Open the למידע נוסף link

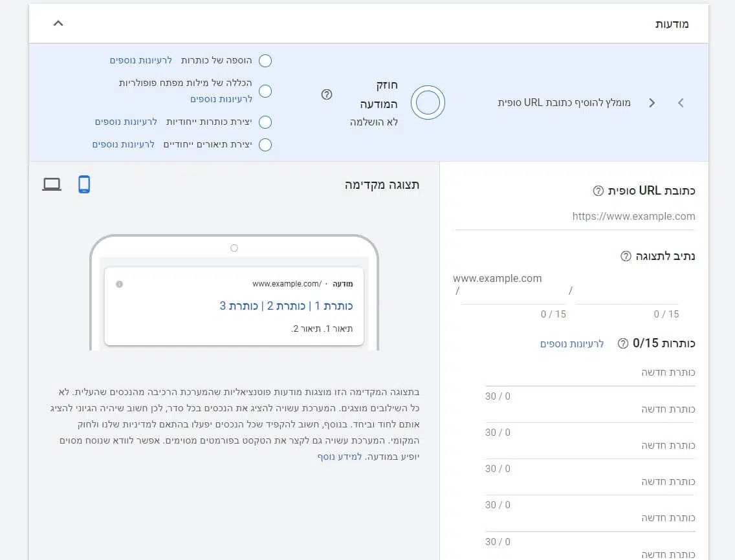click(x=340, y=457)
